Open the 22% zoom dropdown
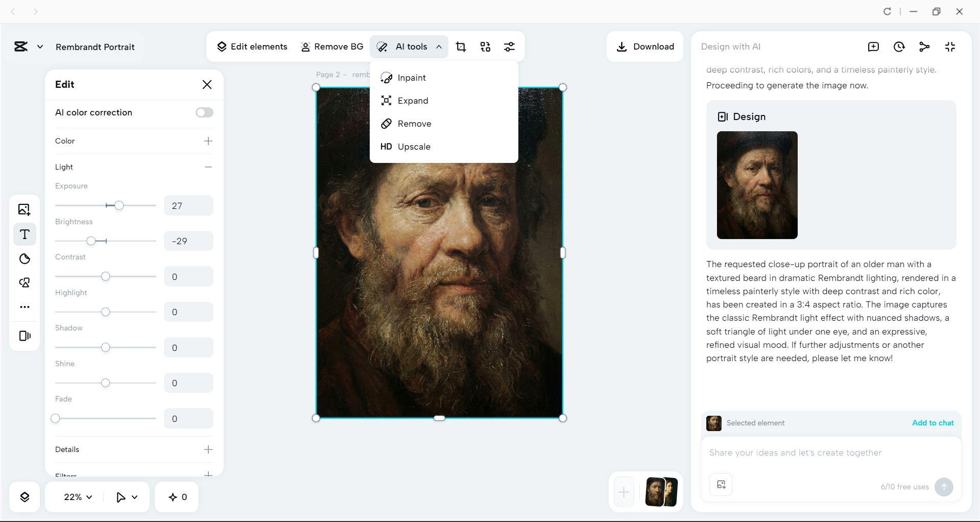This screenshot has width=980, height=522. tap(77, 496)
